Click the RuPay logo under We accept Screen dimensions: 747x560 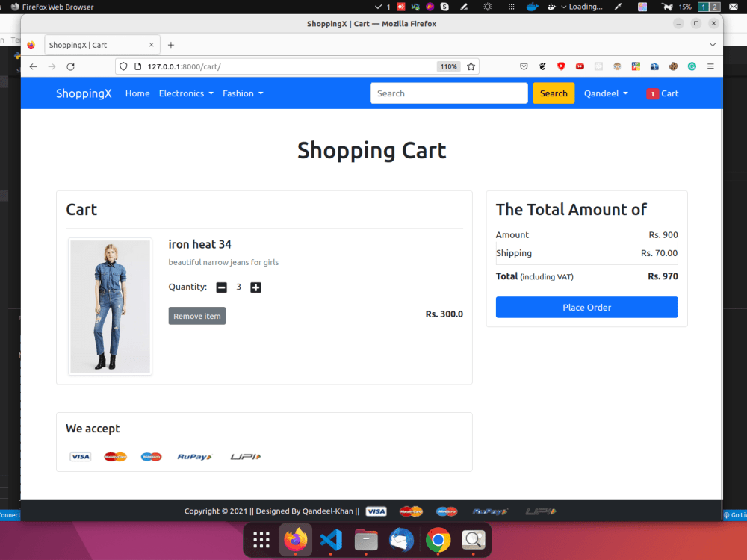tap(194, 457)
